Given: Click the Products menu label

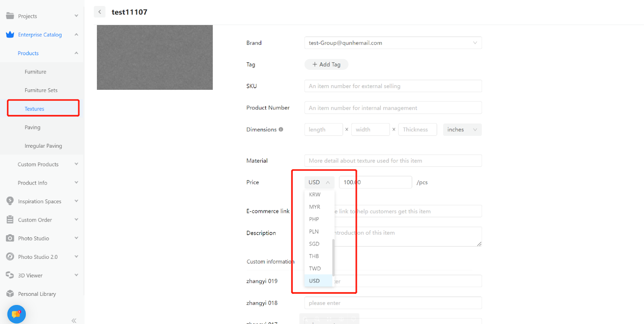Looking at the screenshot, I should pos(28,53).
